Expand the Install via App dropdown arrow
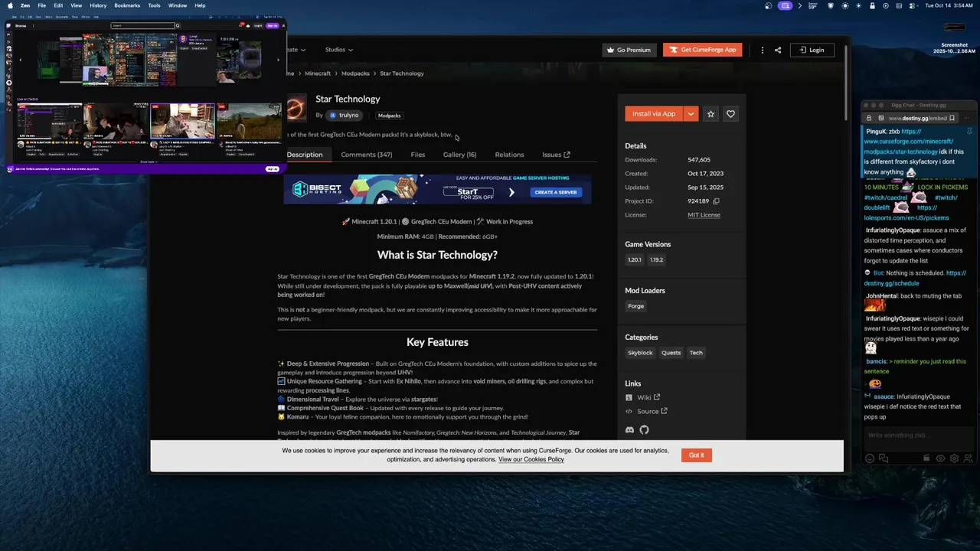Image resolution: width=980 pixels, height=551 pixels. [691, 114]
